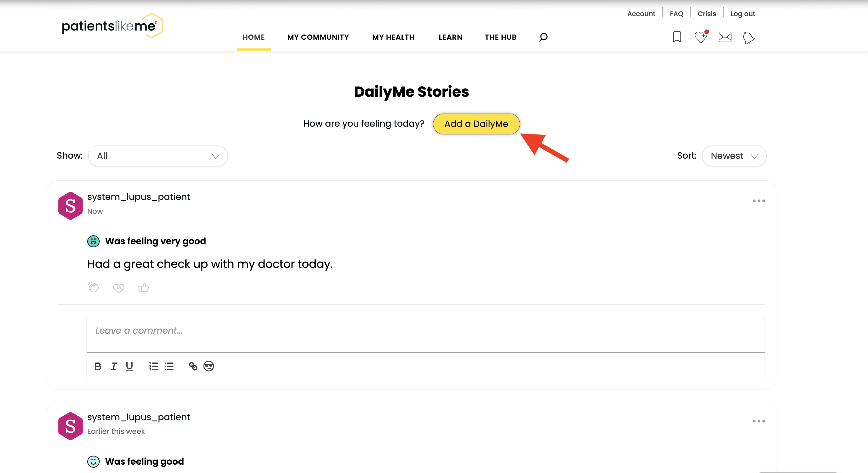This screenshot has height=473, width=868.
Task: Open three-dot menu on 'Earlier this week' post
Action: (758, 421)
